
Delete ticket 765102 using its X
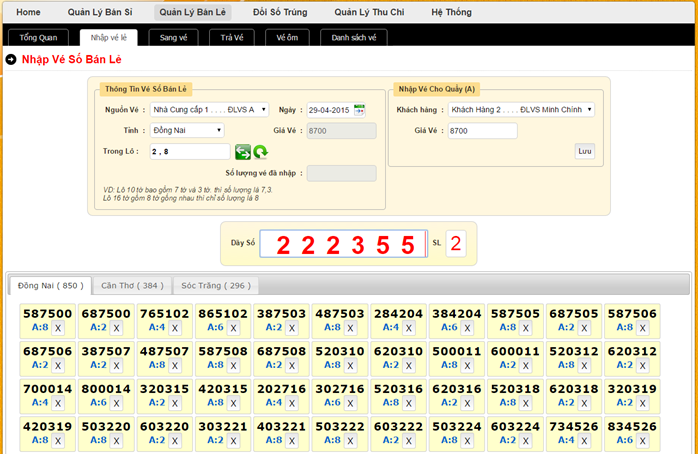tap(174, 327)
